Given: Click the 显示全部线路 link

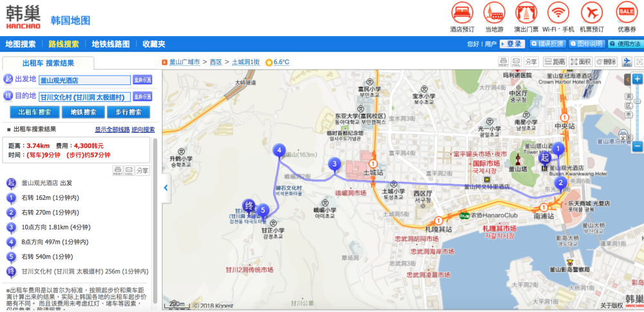Looking at the screenshot, I should 112,130.
